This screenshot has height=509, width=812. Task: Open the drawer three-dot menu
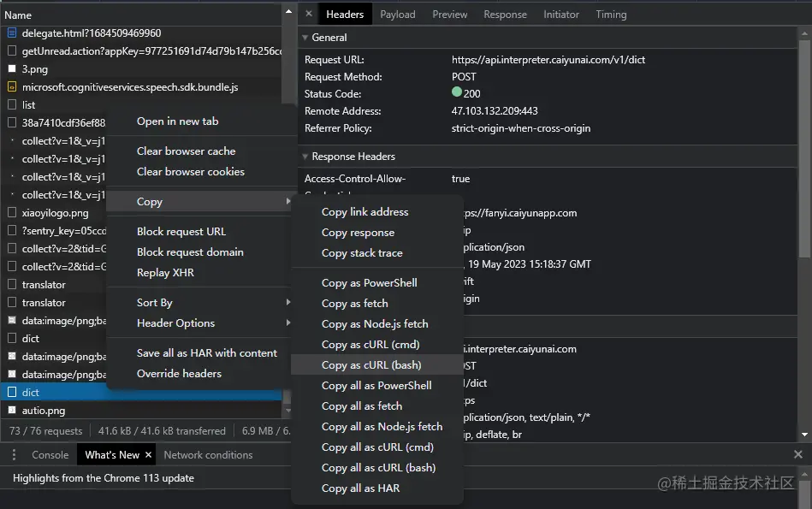(14, 454)
